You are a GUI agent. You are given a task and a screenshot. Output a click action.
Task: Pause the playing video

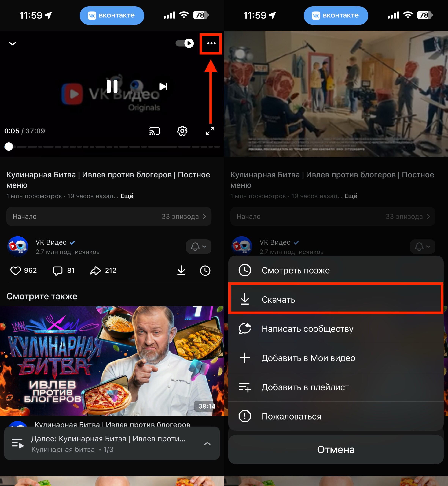click(x=112, y=87)
